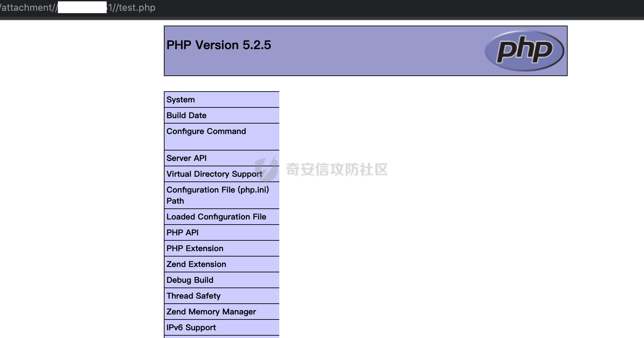Click the Server API row
The image size is (644, 338).
pyautogui.click(x=222, y=158)
